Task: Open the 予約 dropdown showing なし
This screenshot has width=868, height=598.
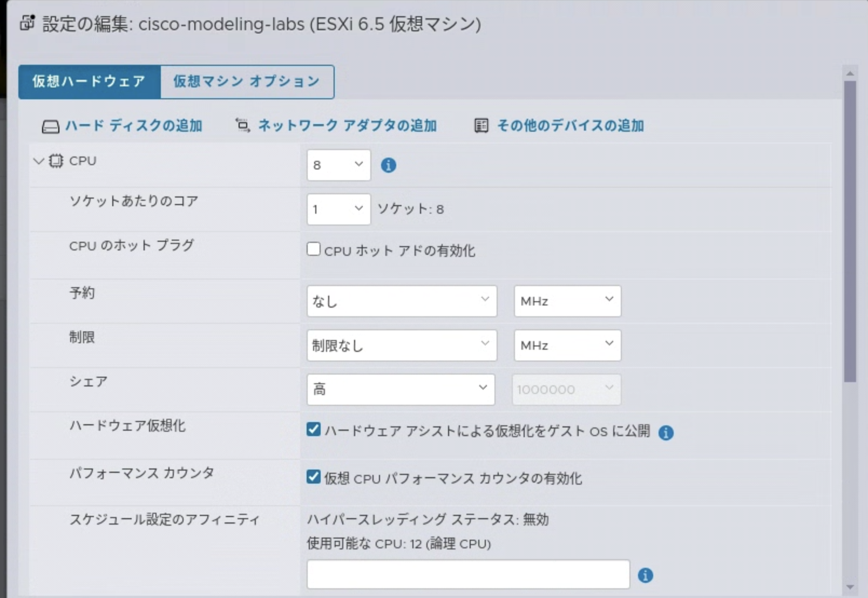Action: point(401,301)
